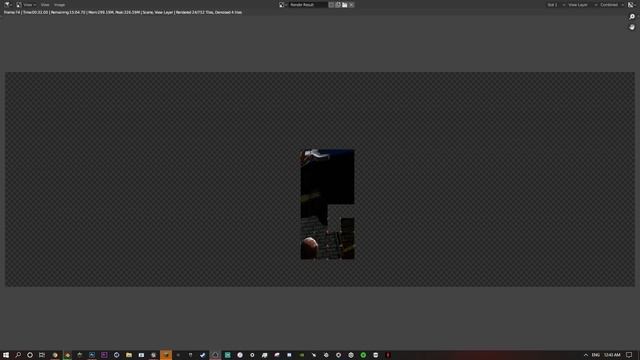Click the taskbar search icon
This screenshot has height=360, width=640.
[x=18, y=355]
